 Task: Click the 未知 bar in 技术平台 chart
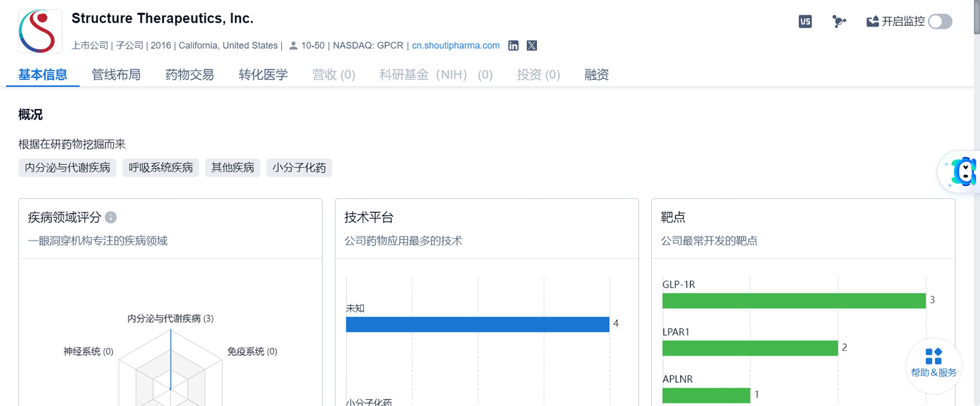[476, 324]
